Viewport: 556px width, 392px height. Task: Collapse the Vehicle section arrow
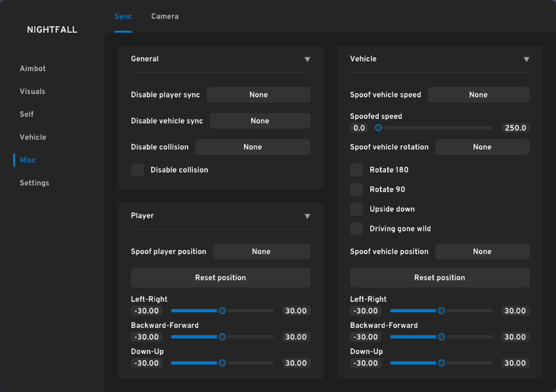(527, 59)
